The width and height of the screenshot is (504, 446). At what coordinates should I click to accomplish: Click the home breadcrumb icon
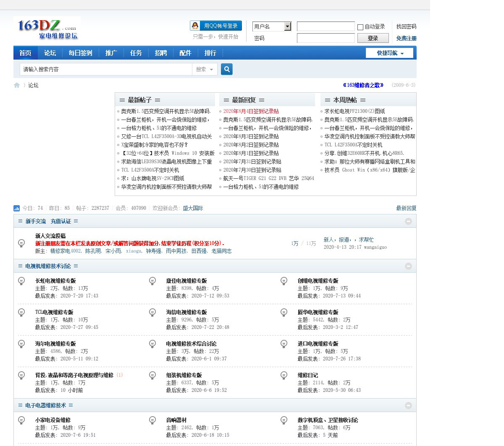coord(17,85)
